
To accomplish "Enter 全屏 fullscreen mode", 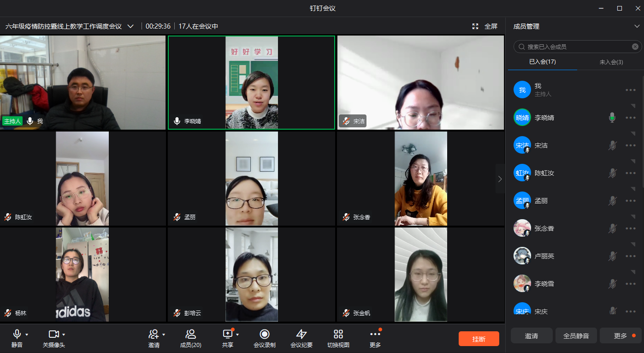I will coord(485,27).
